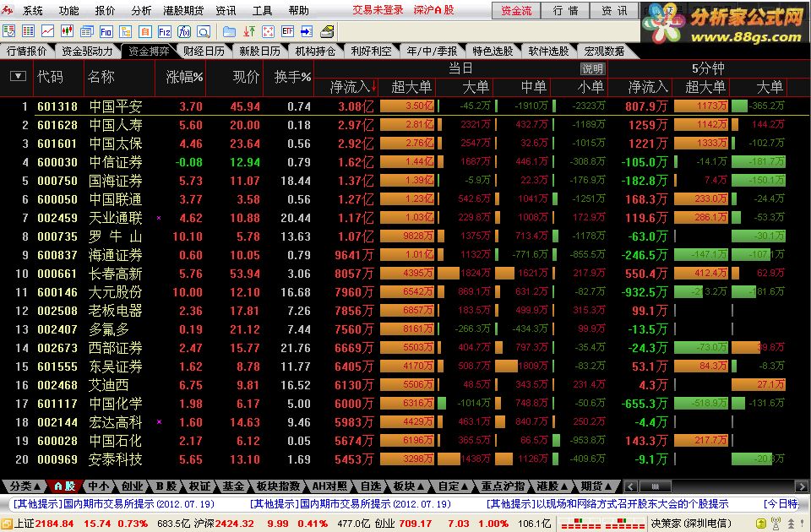Viewport: 811px width, 532px height.
Task: Click the orange 自 self-select icon
Action: click(145, 31)
